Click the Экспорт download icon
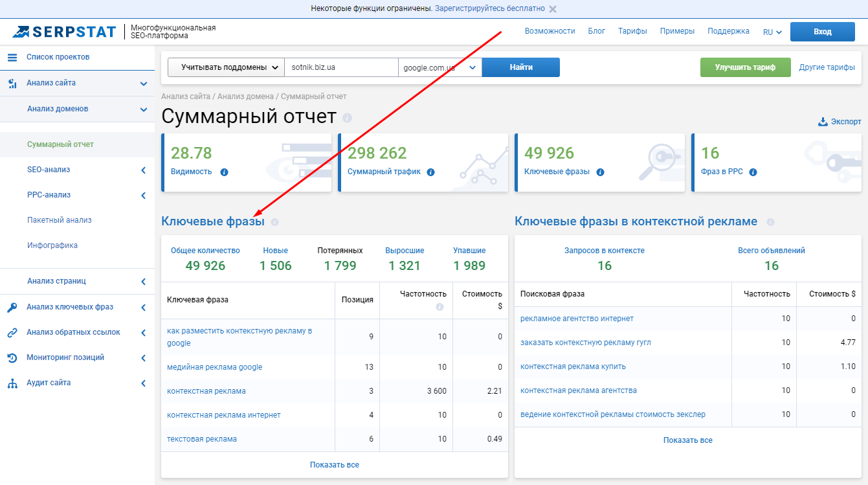 pyautogui.click(x=823, y=121)
